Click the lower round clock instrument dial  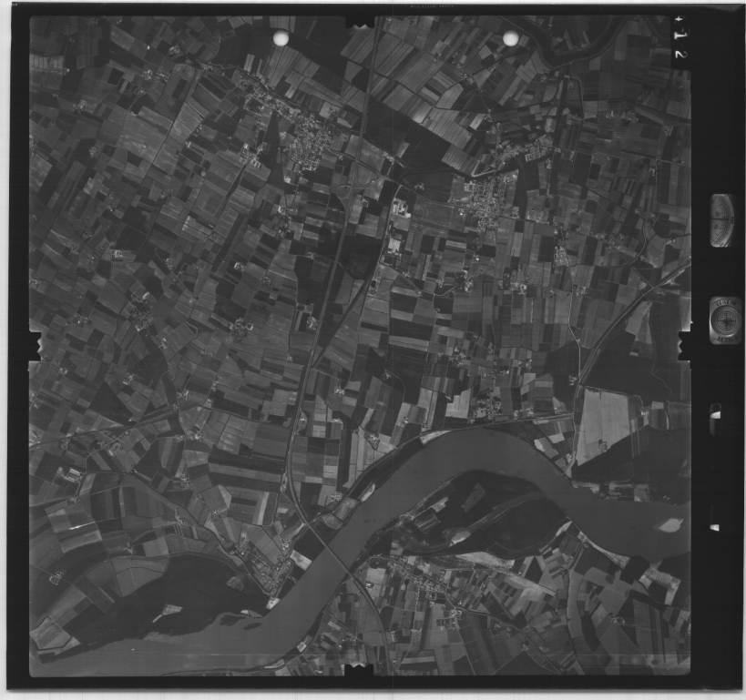coord(725,320)
